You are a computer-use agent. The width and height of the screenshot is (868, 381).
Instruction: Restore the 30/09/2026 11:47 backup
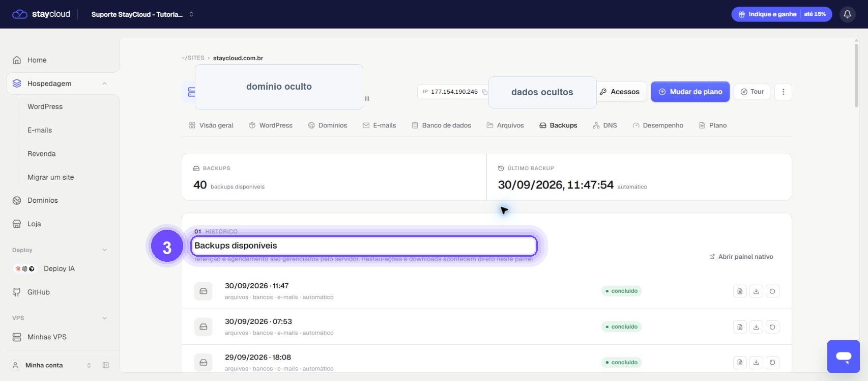[772, 291]
